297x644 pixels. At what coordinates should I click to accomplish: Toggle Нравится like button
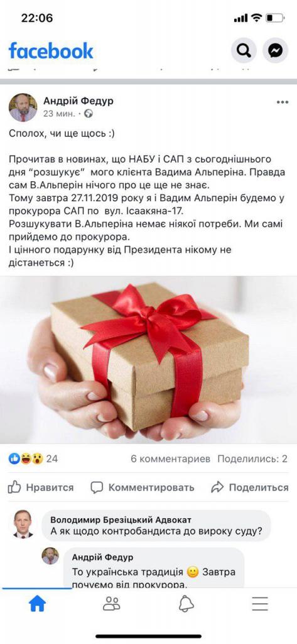click(41, 487)
